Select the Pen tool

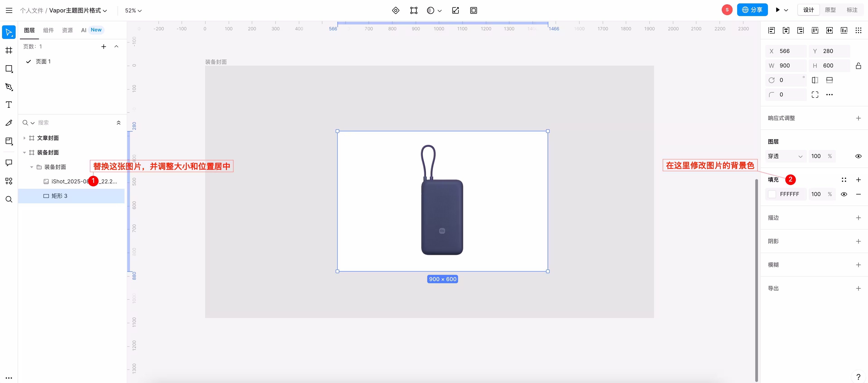tap(9, 87)
